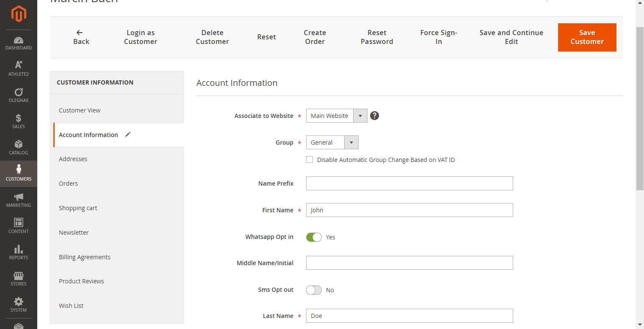This screenshot has height=329, width=644.
Task: Enable the Sms Opt out switch
Action: click(314, 290)
